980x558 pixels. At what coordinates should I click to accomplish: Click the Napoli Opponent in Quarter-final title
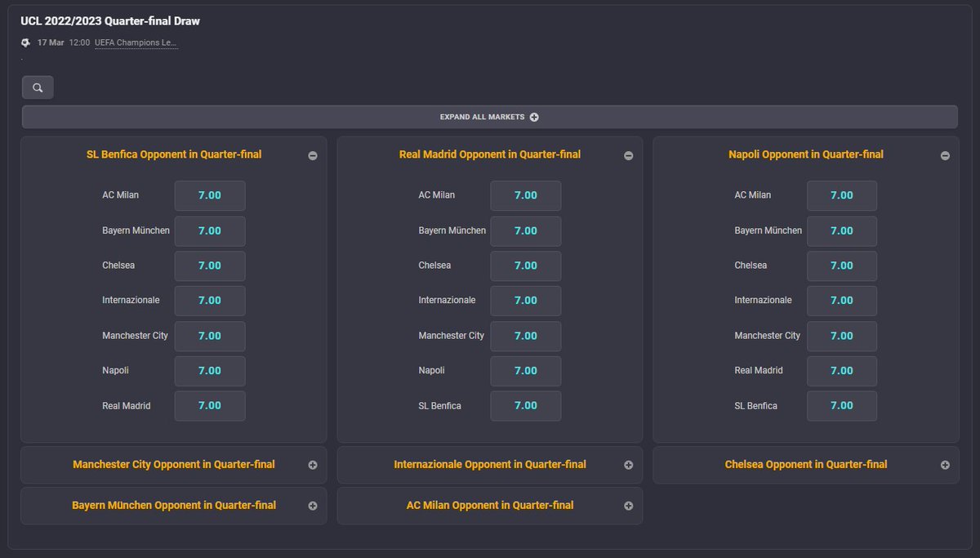(806, 154)
